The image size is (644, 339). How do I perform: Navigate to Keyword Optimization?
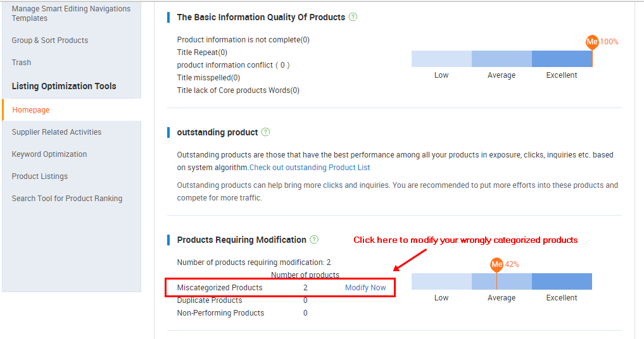(x=49, y=154)
